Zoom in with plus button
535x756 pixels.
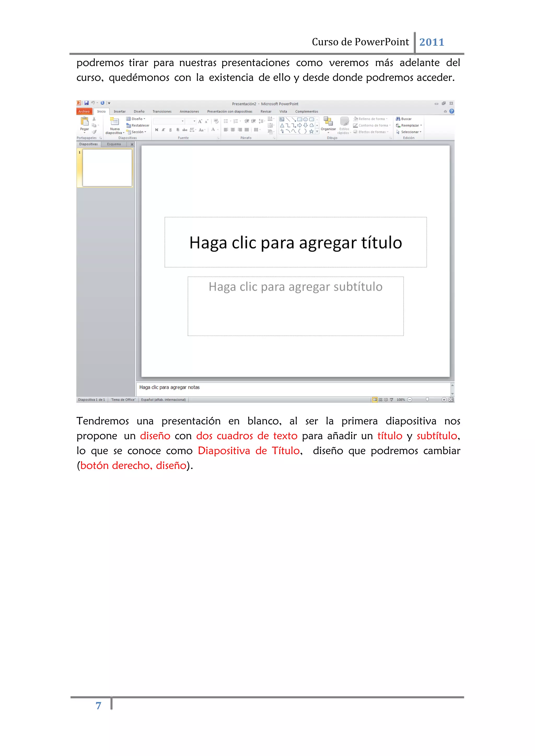(x=444, y=400)
